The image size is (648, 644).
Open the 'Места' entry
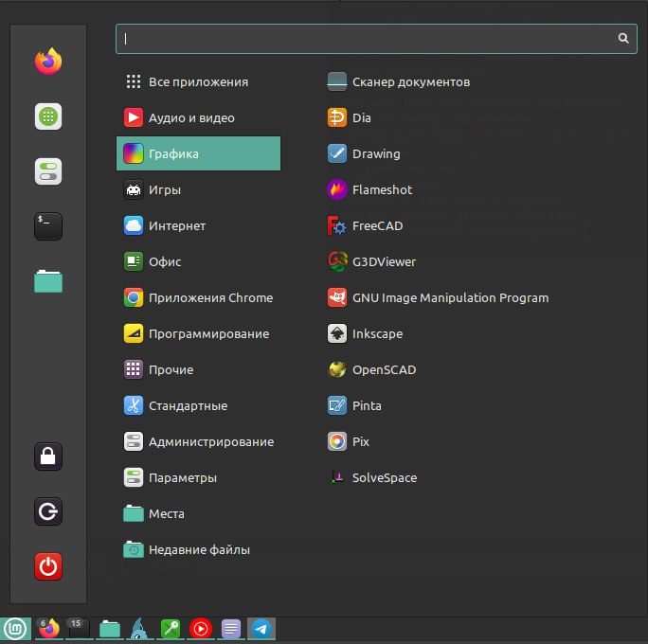click(x=198, y=513)
